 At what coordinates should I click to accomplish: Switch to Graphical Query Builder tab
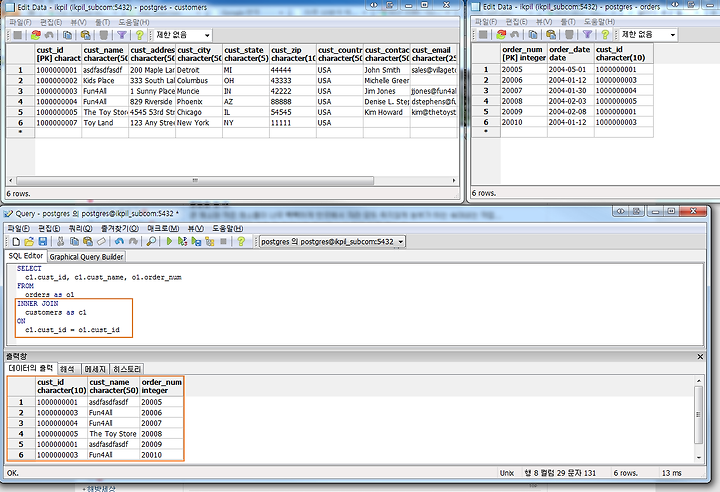(86, 257)
